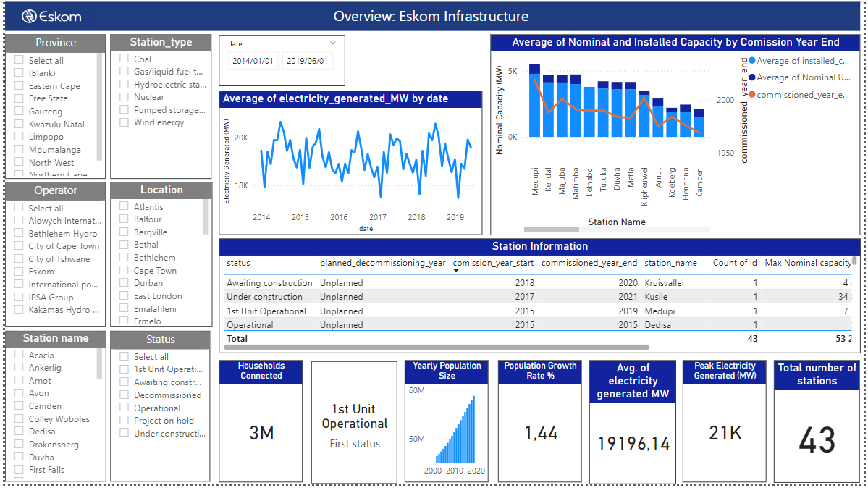
Task: Click the start date field 2014/01/01
Action: (x=253, y=61)
